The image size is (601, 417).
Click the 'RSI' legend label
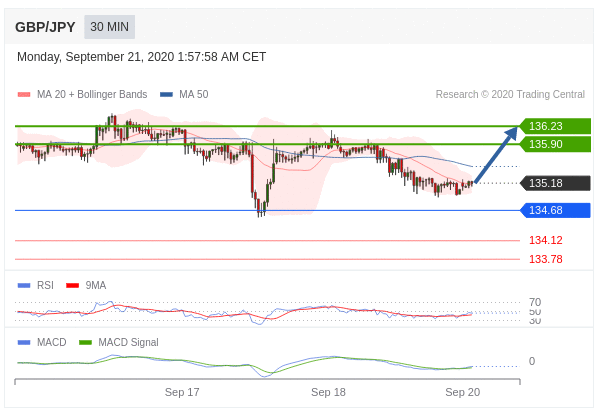coord(45,286)
